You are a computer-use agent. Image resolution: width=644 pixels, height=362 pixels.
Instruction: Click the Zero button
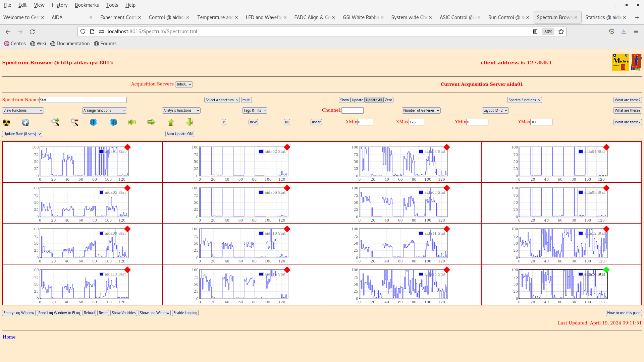pyautogui.click(x=388, y=100)
